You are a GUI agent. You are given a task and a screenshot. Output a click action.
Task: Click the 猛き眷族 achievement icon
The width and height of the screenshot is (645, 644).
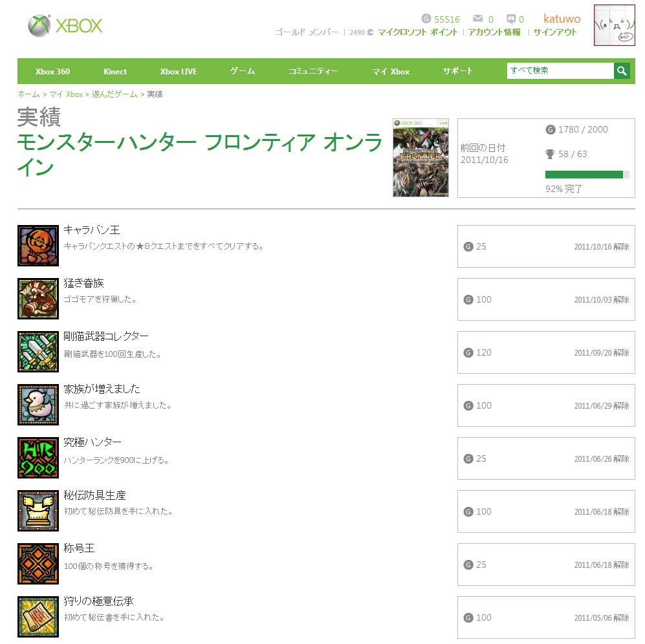click(x=38, y=299)
